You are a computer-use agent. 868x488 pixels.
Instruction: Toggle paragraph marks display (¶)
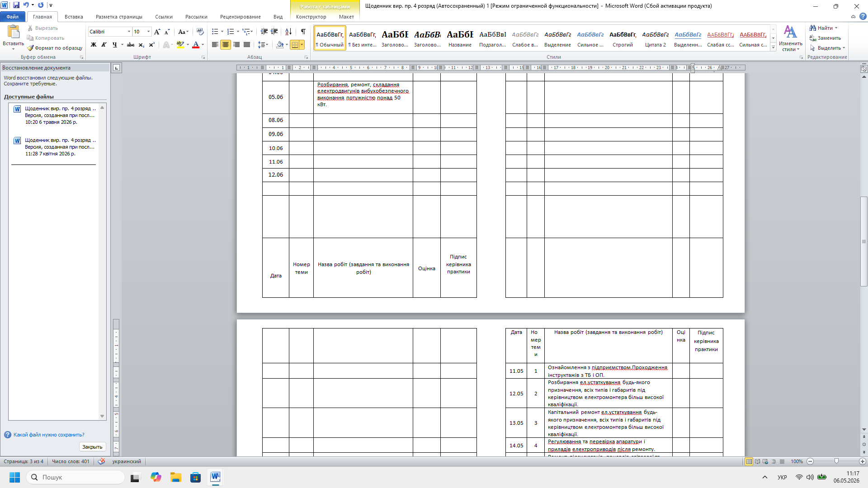pos(303,32)
